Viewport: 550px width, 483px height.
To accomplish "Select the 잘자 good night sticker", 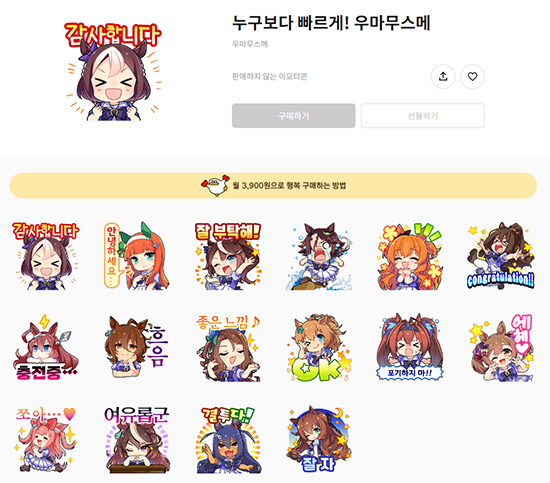I will click(319, 440).
